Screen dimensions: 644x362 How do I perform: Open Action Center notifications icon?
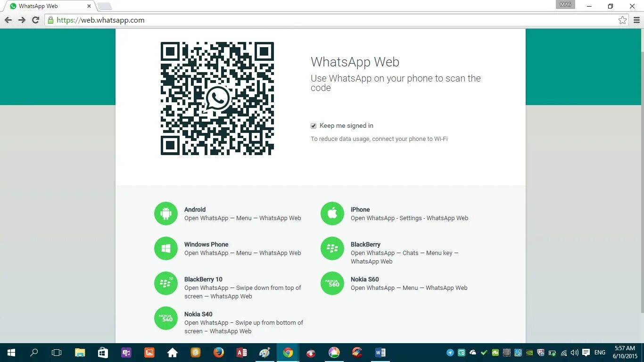[586, 353]
